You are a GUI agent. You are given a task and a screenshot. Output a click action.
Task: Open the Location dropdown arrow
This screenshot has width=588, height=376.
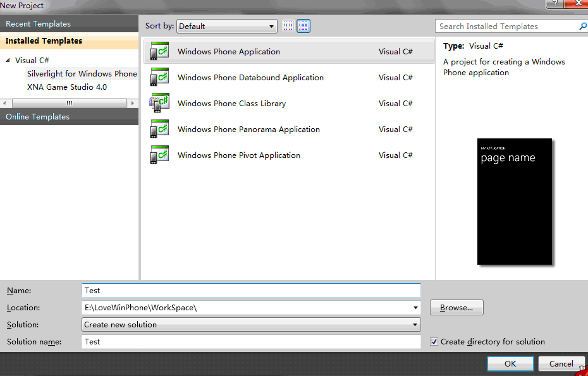pos(415,308)
